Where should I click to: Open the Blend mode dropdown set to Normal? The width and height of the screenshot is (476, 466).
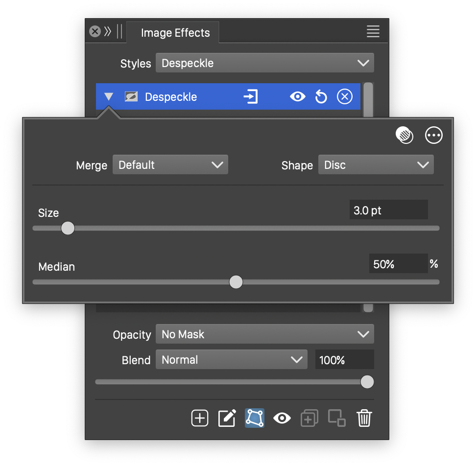click(x=231, y=360)
